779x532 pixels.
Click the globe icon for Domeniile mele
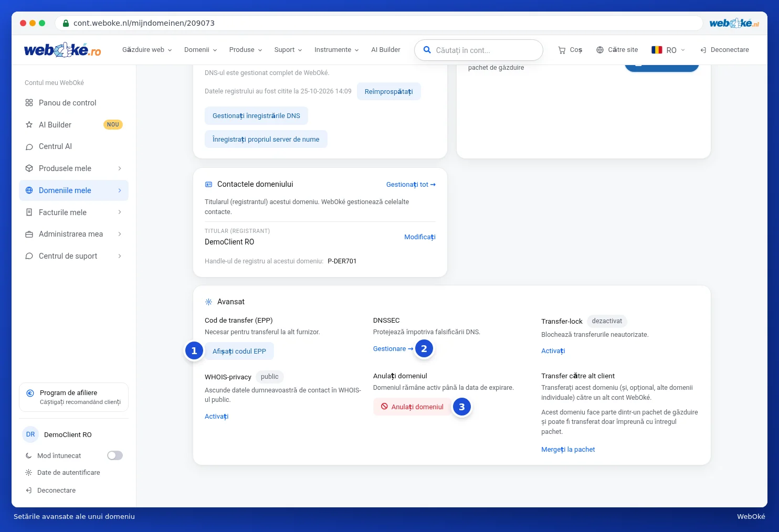tap(29, 190)
